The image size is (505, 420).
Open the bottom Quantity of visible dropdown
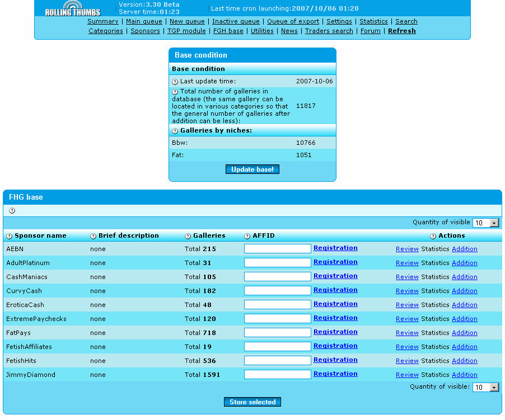(485, 387)
